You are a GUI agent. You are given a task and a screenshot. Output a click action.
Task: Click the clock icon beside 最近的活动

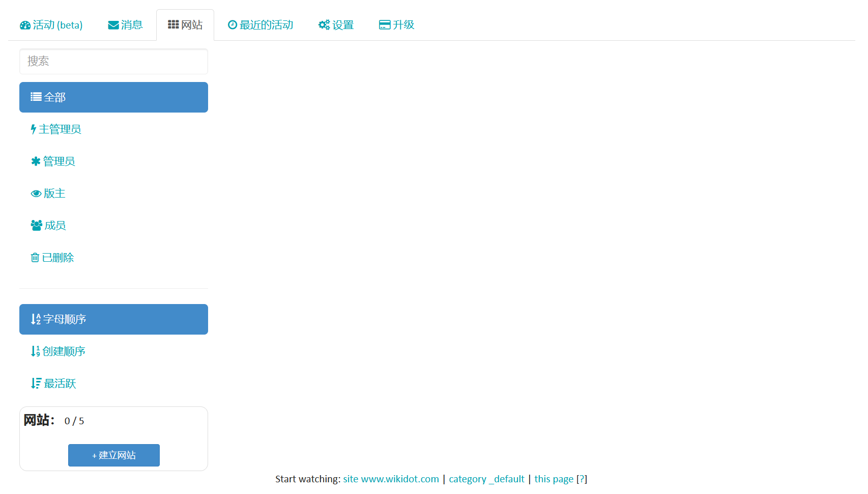pyautogui.click(x=232, y=24)
